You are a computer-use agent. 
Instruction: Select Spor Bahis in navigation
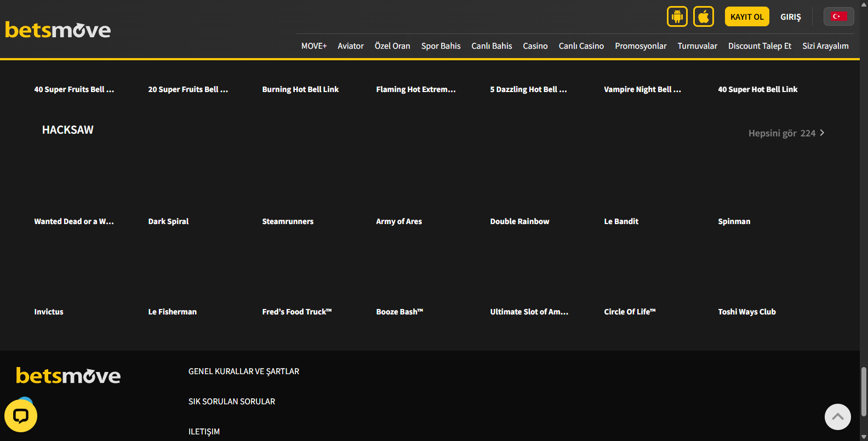point(441,46)
